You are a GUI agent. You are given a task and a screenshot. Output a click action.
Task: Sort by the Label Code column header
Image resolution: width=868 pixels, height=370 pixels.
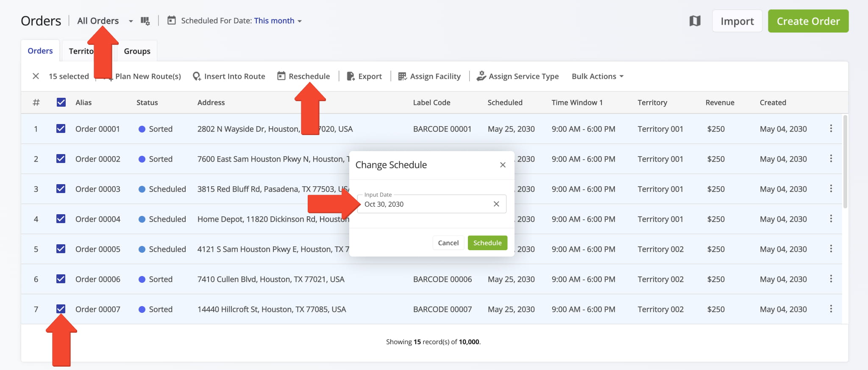[x=431, y=102]
